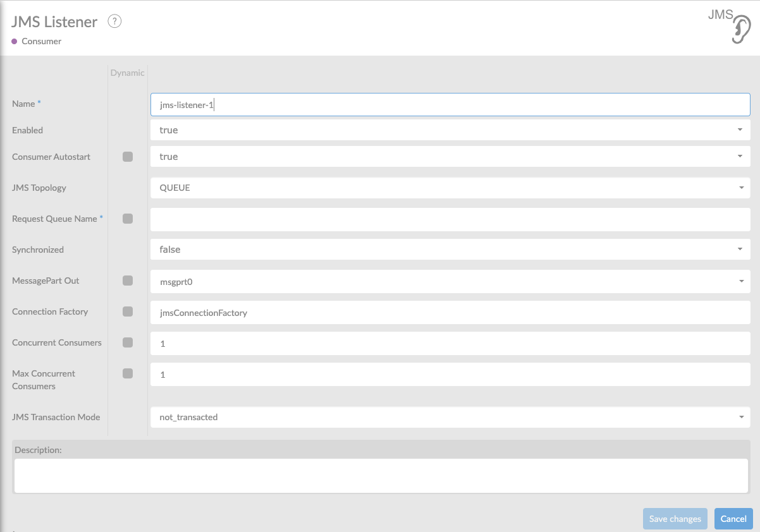Click the Save changes button
This screenshot has height=532, width=760.
point(675,519)
